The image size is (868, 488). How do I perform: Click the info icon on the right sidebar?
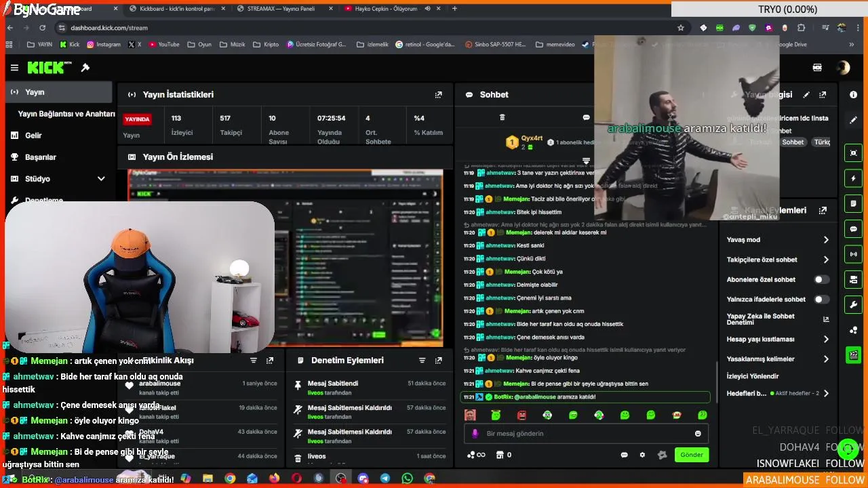(x=853, y=95)
